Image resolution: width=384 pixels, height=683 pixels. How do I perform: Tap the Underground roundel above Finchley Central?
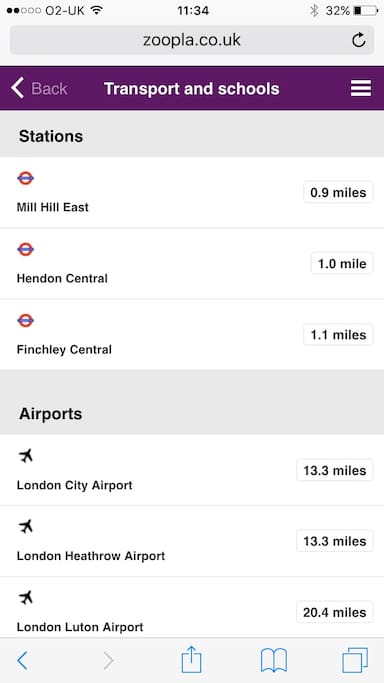pyautogui.click(x=26, y=321)
